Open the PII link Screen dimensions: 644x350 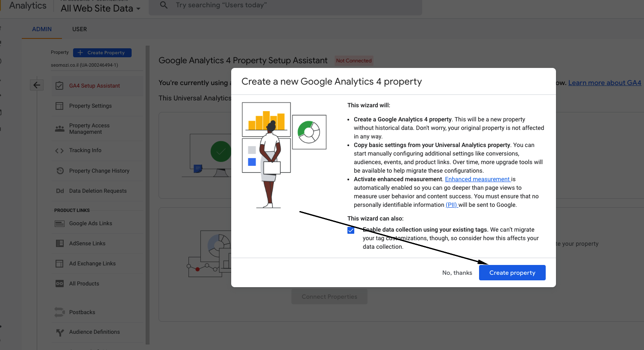[452, 205]
